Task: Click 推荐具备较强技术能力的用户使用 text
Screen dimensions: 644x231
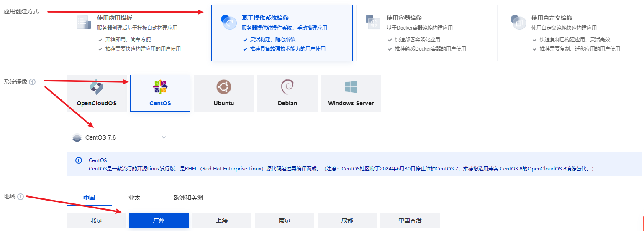Action: 288,49
